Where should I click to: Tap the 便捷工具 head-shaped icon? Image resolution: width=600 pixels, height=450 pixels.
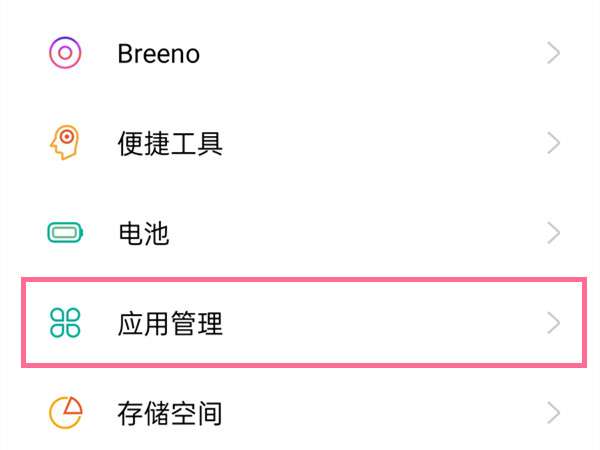65,143
